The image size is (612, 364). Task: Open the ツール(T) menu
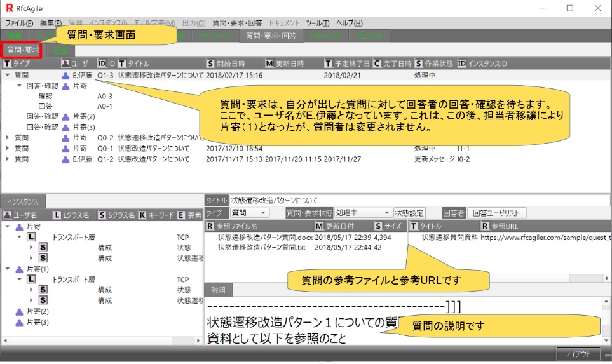click(x=318, y=23)
